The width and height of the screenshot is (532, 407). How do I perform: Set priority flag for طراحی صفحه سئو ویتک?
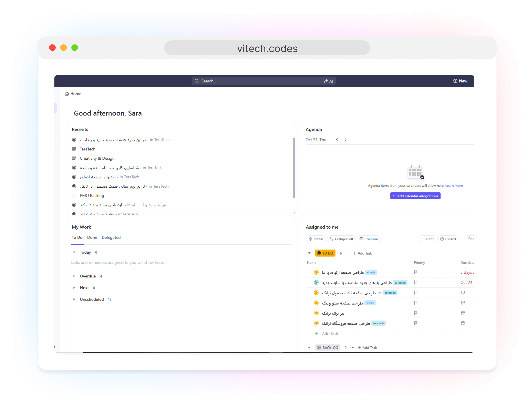click(416, 303)
